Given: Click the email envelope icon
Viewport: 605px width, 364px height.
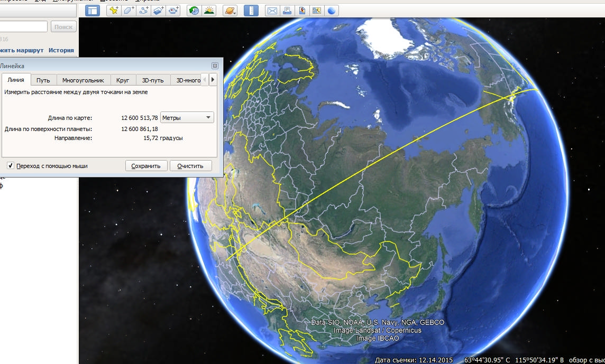Looking at the screenshot, I should coord(272,11).
